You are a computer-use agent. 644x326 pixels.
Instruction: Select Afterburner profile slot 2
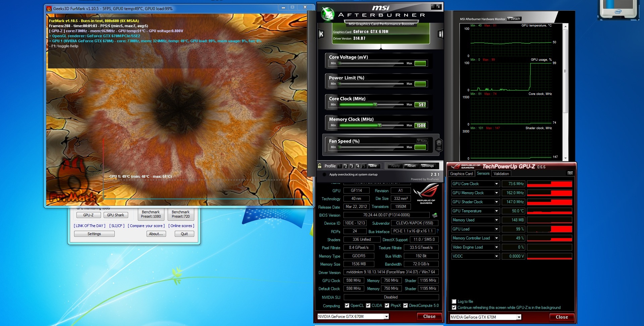[346, 166]
